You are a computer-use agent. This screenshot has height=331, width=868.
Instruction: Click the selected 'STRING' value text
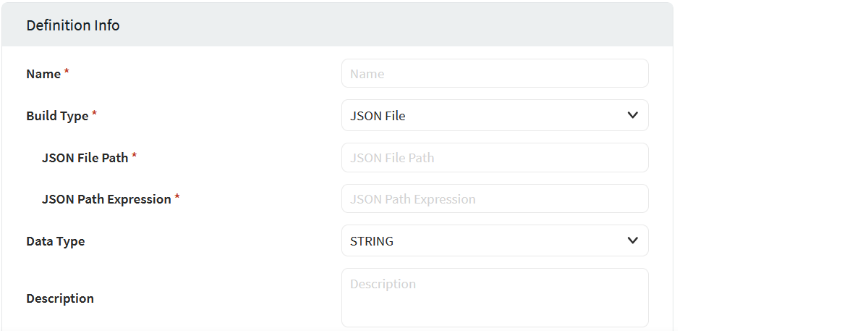(372, 241)
